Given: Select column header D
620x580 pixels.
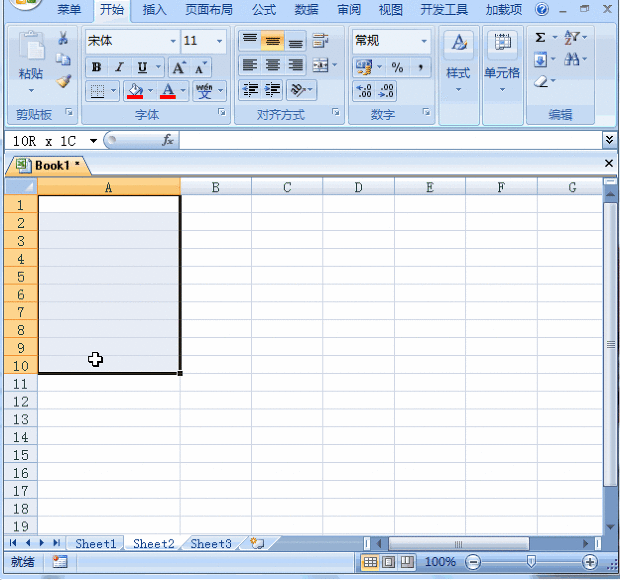Looking at the screenshot, I should coord(358,187).
